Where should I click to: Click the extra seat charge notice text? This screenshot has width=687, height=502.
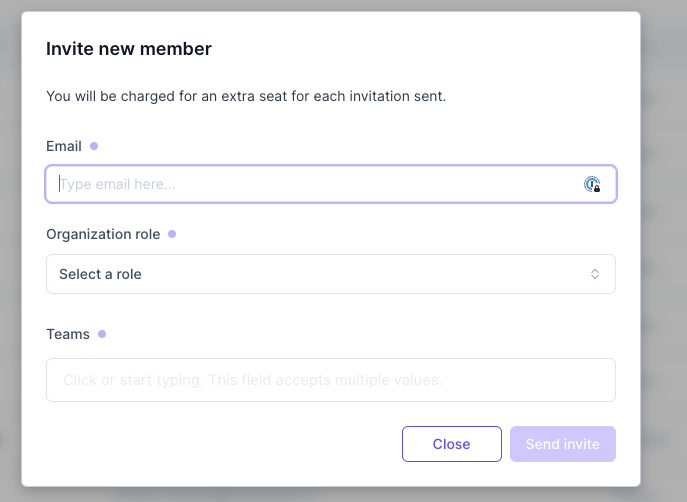click(x=246, y=97)
